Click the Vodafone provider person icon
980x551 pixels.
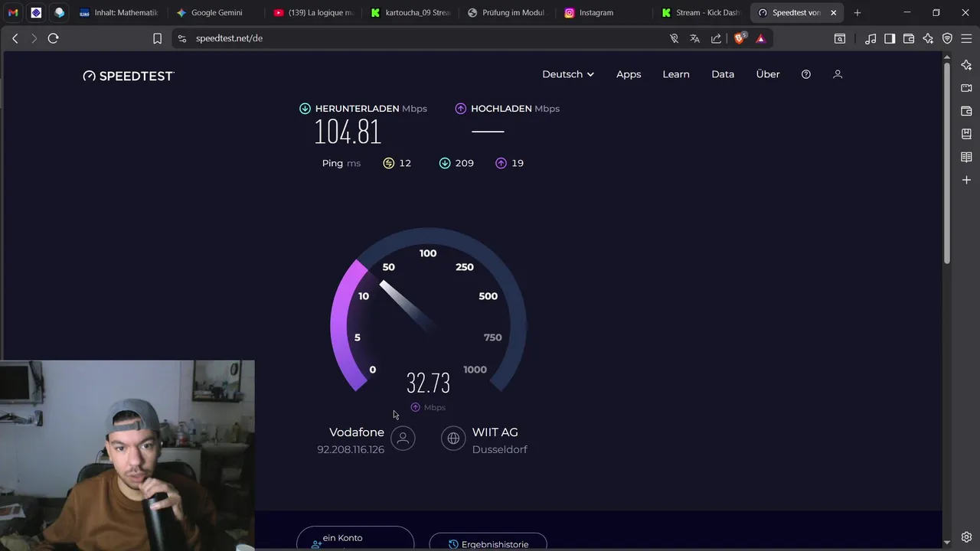pyautogui.click(x=403, y=438)
